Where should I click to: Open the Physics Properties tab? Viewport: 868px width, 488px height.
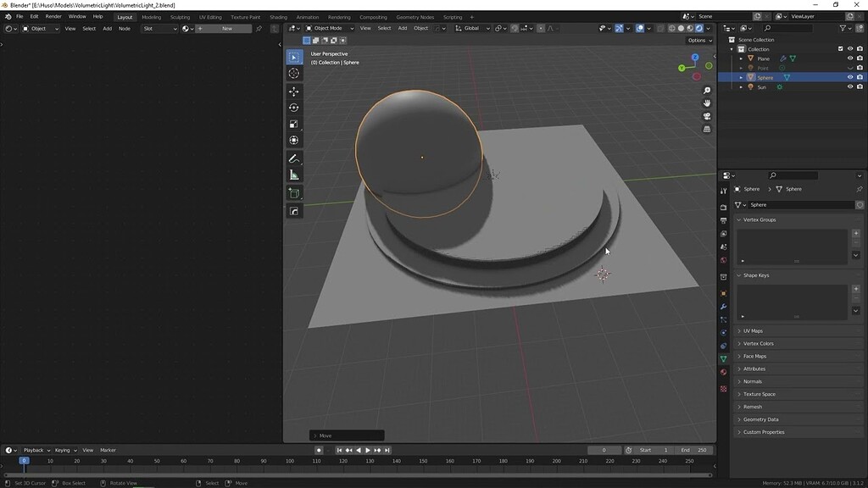pyautogui.click(x=723, y=332)
